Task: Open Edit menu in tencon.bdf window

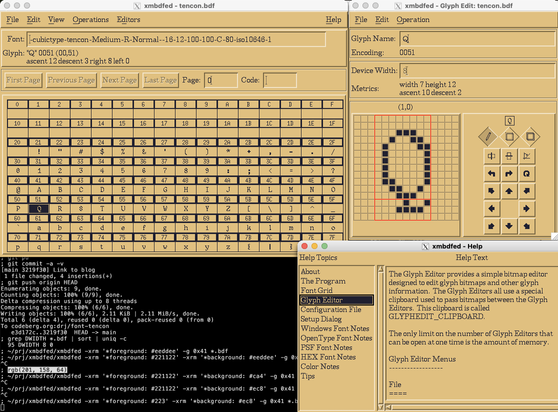Action: (33, 20)
